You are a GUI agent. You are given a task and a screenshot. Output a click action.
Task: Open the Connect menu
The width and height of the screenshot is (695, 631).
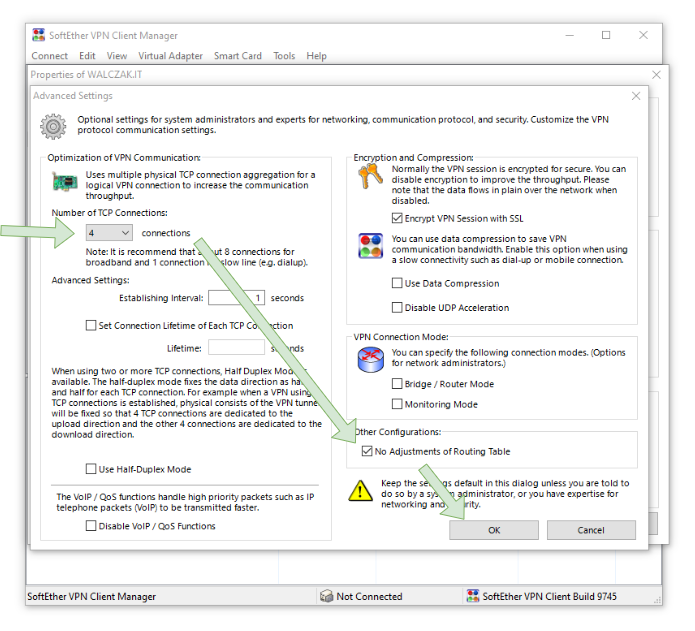[50, 56]
